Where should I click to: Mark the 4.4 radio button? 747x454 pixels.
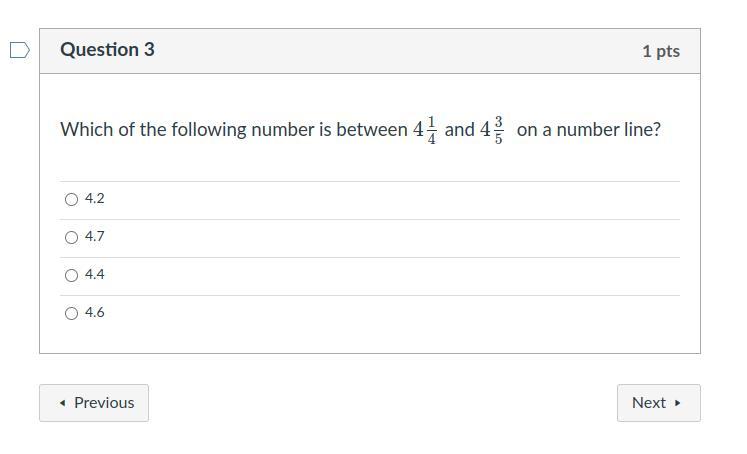pyautogui.click(x=71, y=276)
